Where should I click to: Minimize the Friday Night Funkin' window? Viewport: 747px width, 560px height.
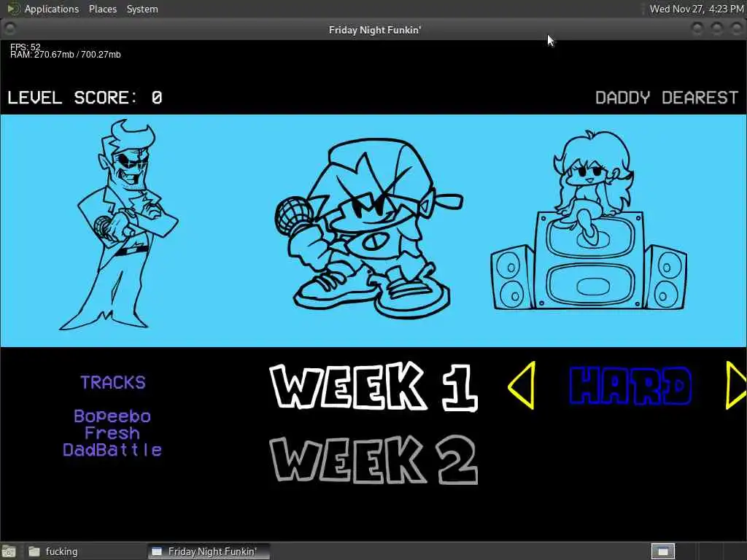(x=697, y=29)
